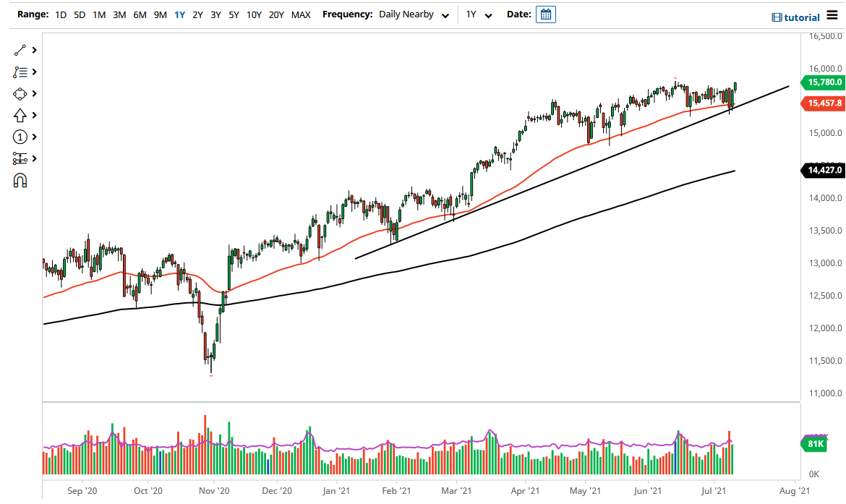
Task: Click the Mar '21 date axis label
Action: point(456,490)
